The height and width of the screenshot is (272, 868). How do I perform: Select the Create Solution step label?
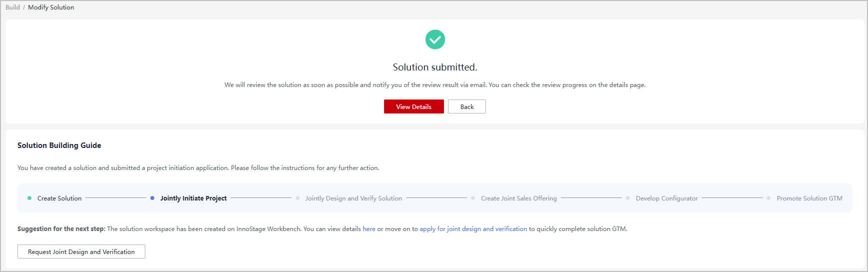pos(59,198)
